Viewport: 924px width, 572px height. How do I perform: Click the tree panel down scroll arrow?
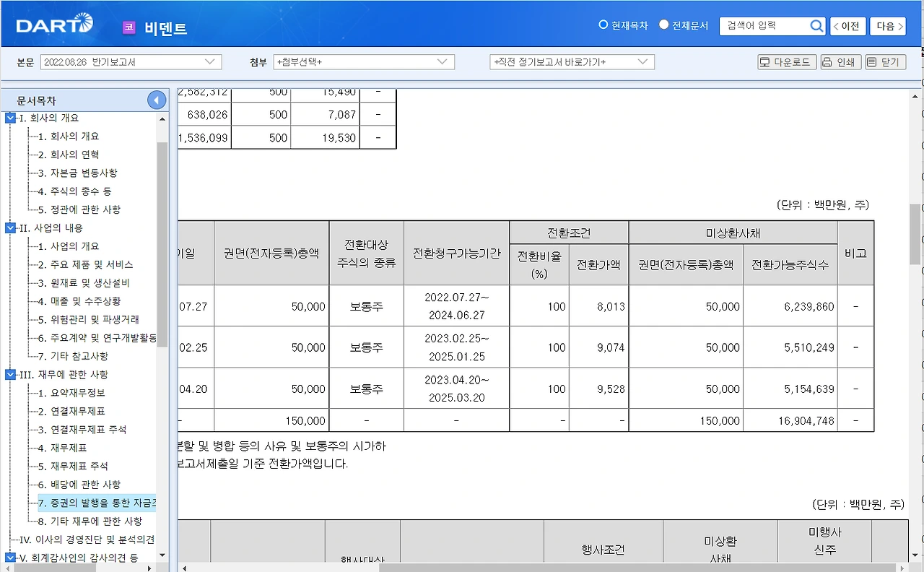click(x=162, y=555)
